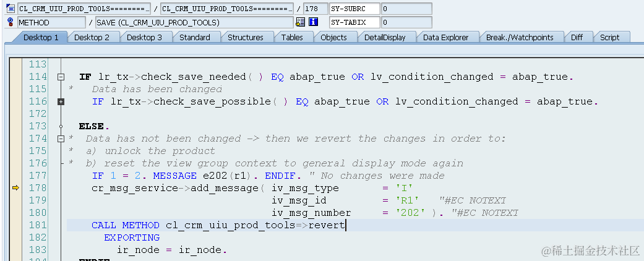Viewport: 644px width, 261px height.
Task: Click 'lv_condition_changed' on line 114
Action: 432,77
